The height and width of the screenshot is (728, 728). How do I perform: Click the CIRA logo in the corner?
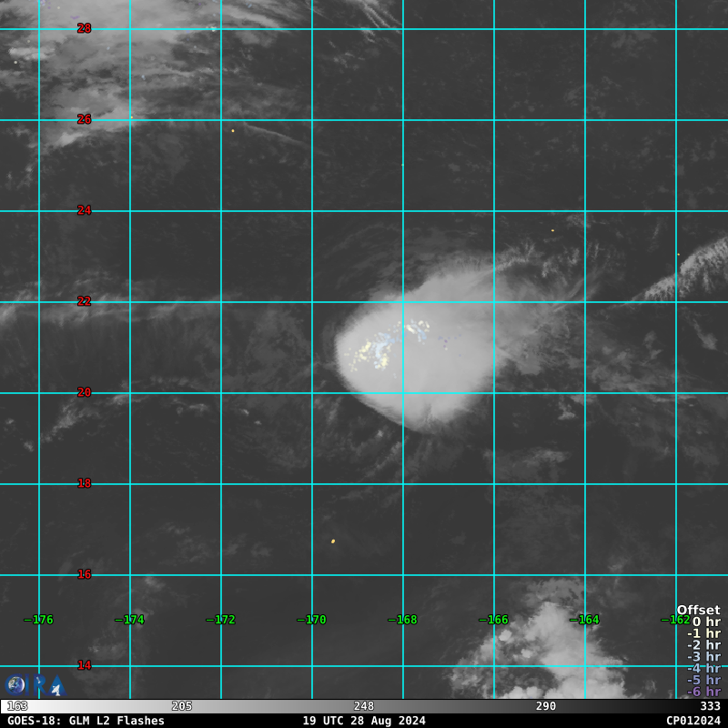(x=35, y=685)
